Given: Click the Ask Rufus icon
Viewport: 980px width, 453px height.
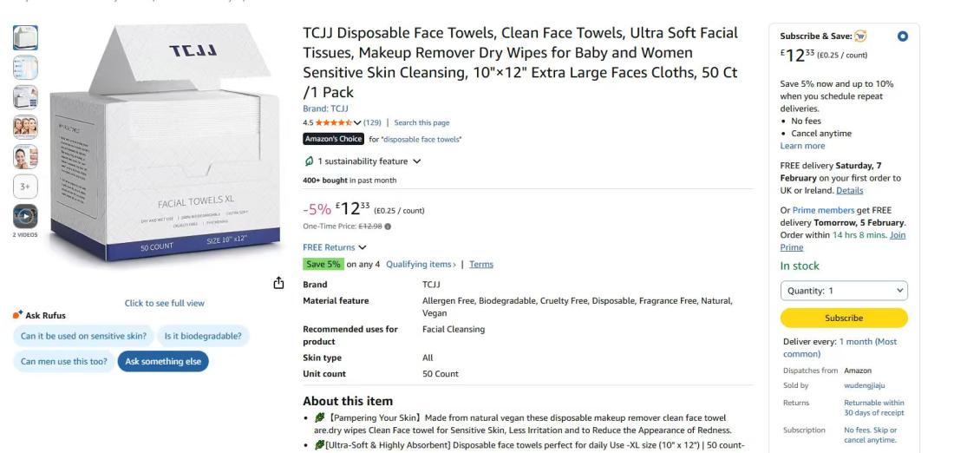Looking at the screenshot, I should (17, 315).
